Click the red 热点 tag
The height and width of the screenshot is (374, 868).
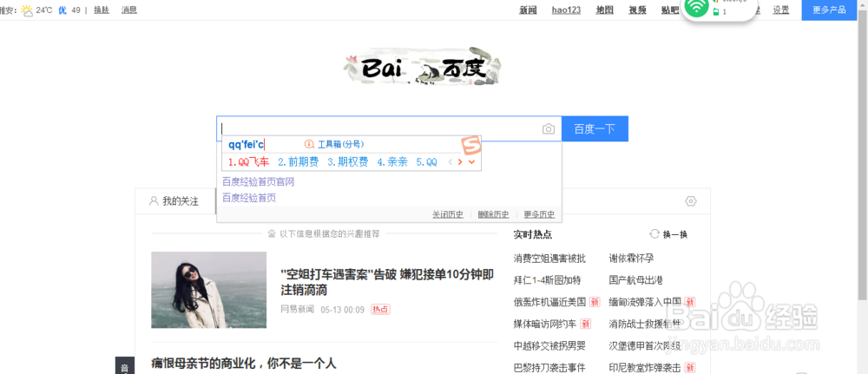point(380,310)
